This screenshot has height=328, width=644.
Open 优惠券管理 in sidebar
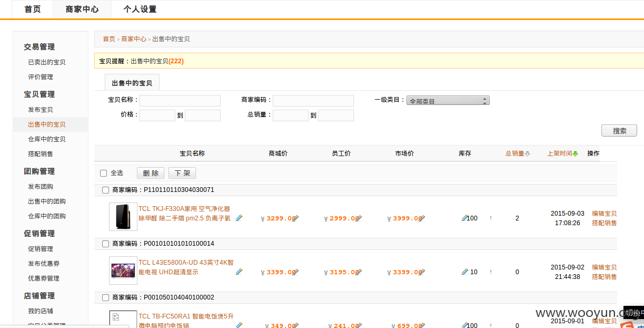(44, 278)
